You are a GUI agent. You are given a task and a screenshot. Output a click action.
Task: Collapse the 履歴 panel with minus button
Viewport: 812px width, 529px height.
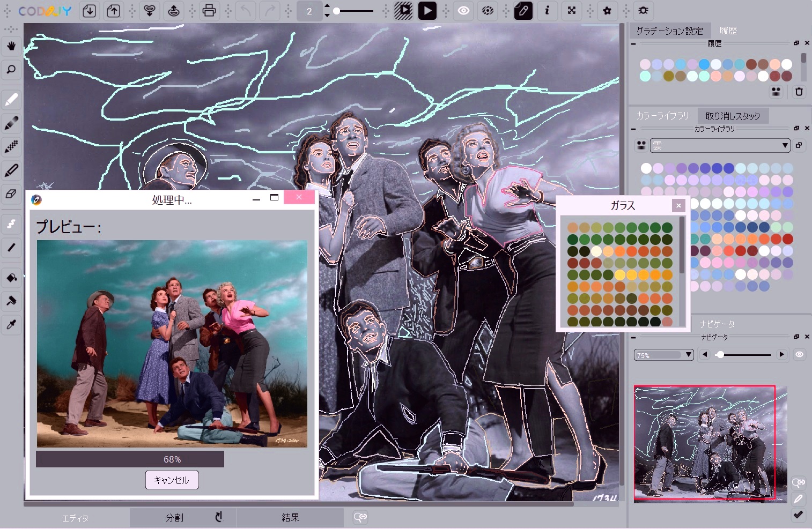[x=633, y=43]
